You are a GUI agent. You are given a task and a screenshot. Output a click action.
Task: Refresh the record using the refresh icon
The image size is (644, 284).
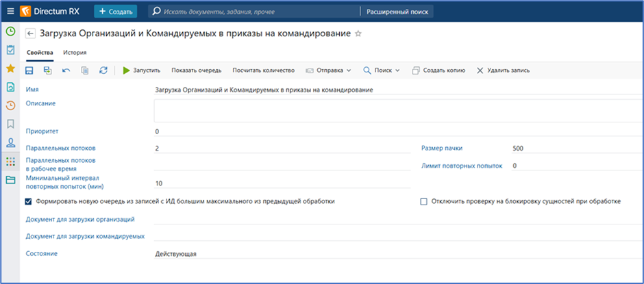coord(103,70)
